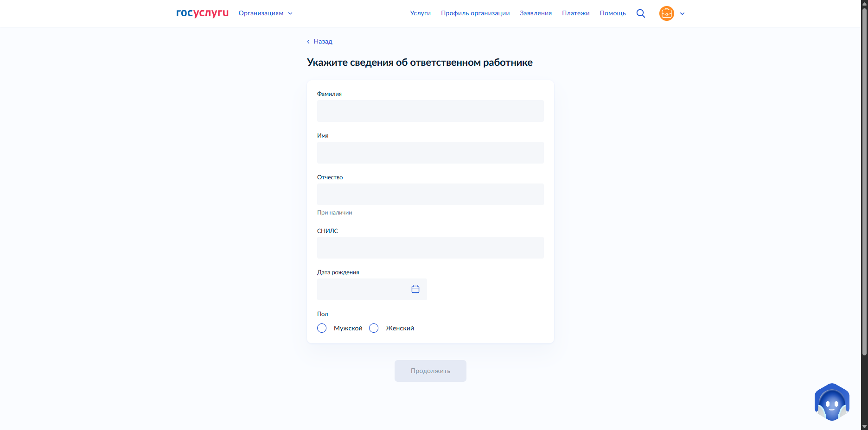Screen dimensions: 868x430
Task: Open the orange briefcase profile avatar
Action: coord(667,13)
